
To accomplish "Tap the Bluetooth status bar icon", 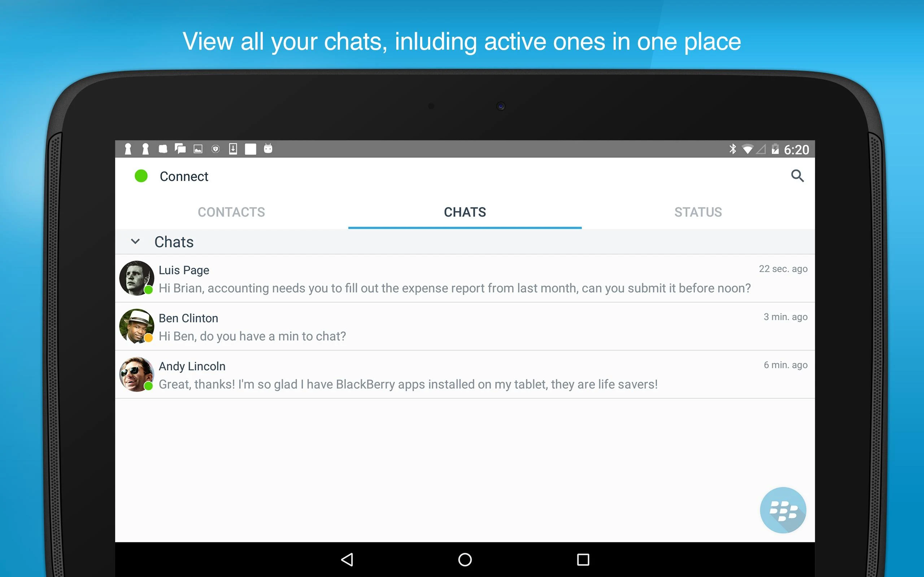I will [732, 149].
